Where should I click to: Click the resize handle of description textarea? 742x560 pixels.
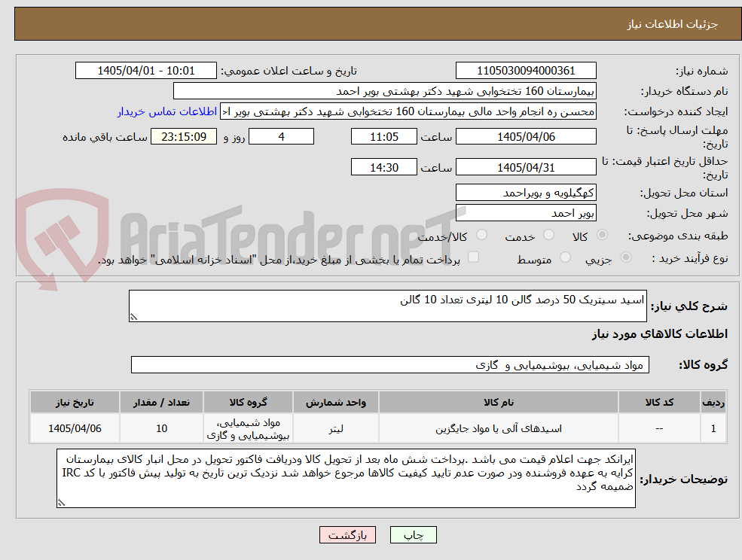pos(133,318)
